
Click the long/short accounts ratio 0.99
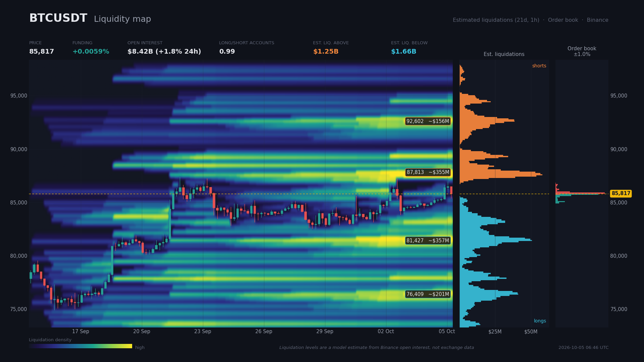click(x=227, y=51)
